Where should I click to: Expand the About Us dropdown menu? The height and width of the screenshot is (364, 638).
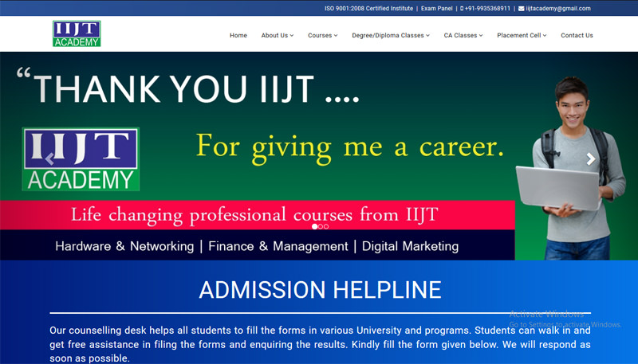[277, 35]
